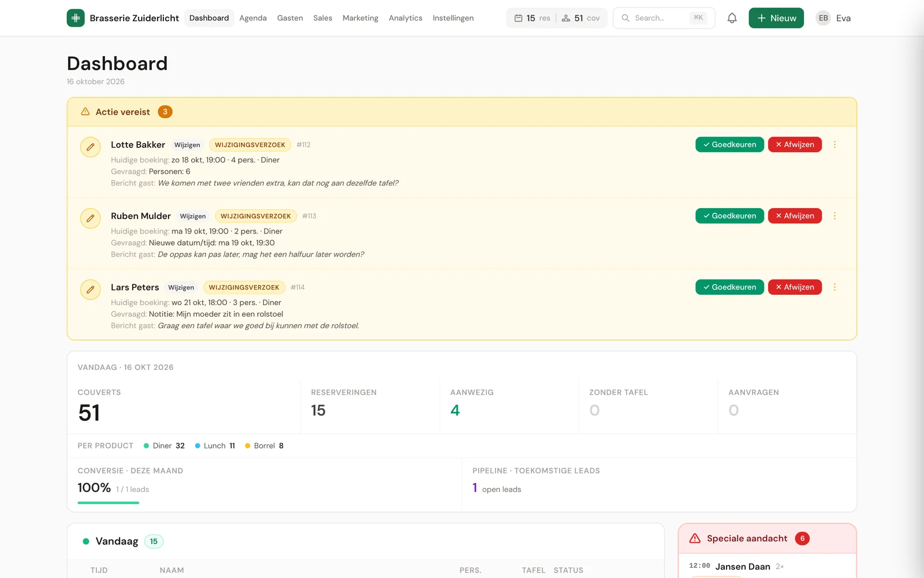Click Lotte Bakker's pencil edit icon
This screenshot has height=578, width=924.
(x=90, y=147)
